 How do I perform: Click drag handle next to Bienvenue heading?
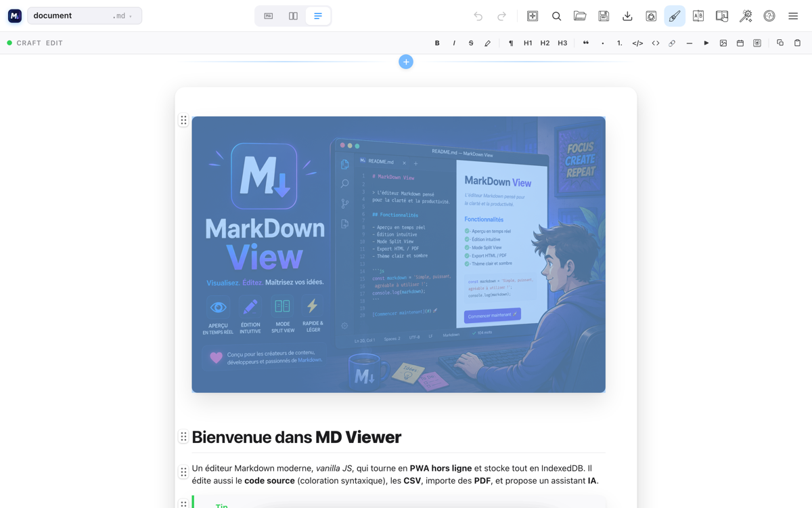coord(183,437)
